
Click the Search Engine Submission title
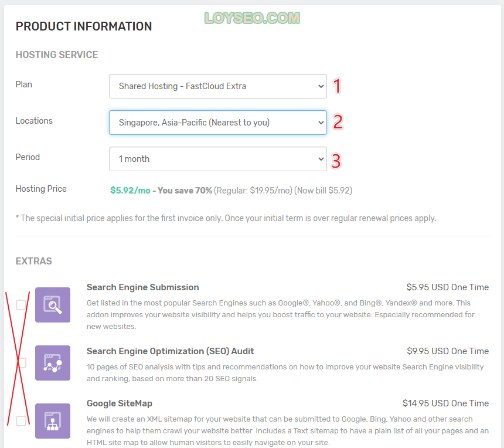click(x=143, y=287)
